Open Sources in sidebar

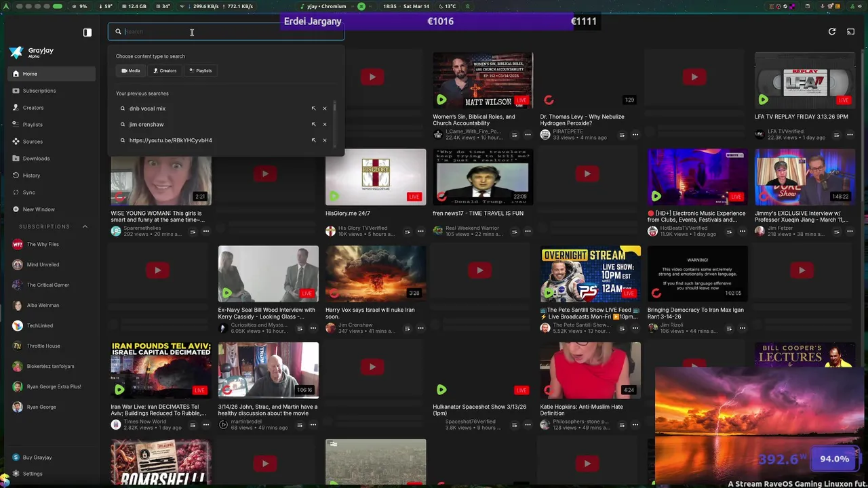click(x=54, y=142)
